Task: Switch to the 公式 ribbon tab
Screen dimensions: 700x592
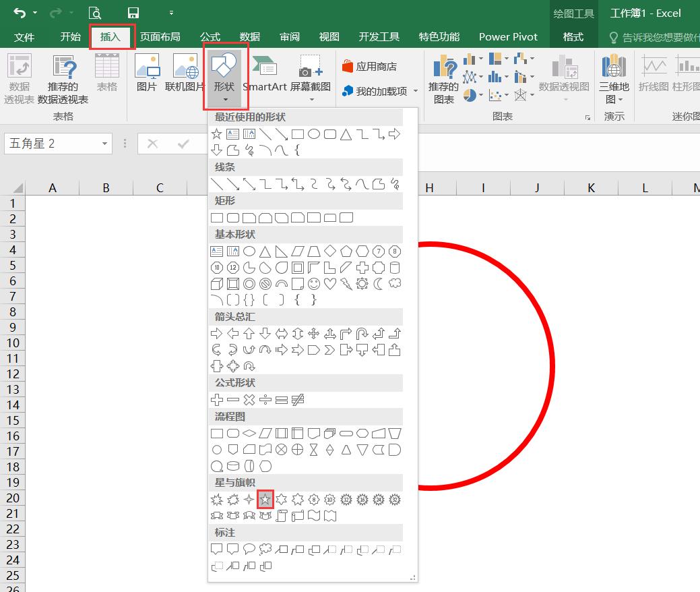Action: tap(210, 37)
